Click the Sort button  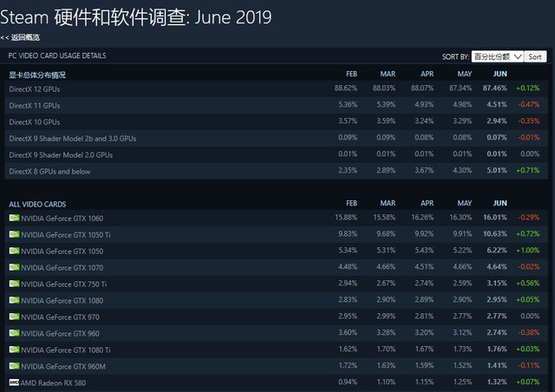[535, 56]
